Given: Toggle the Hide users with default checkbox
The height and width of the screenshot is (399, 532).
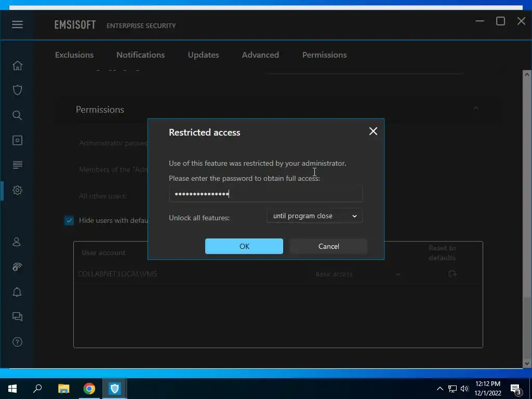Looking at the screenshot, I should 69,220.
